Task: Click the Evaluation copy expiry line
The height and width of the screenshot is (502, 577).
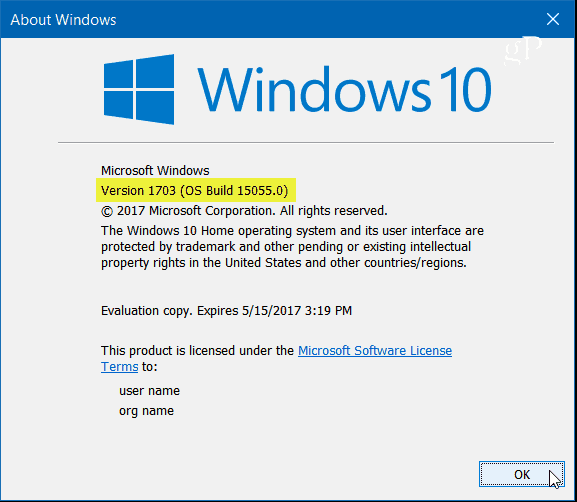Action: pyautogui.click(x=226, y=311)
